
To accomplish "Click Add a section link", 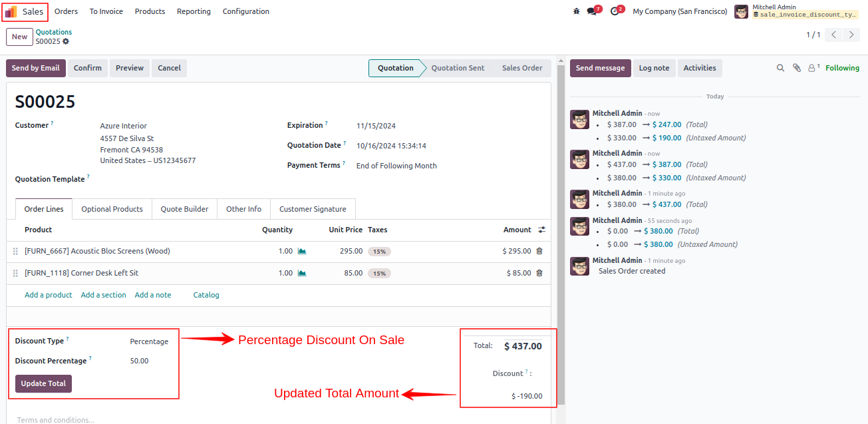I will pos(103,295).
